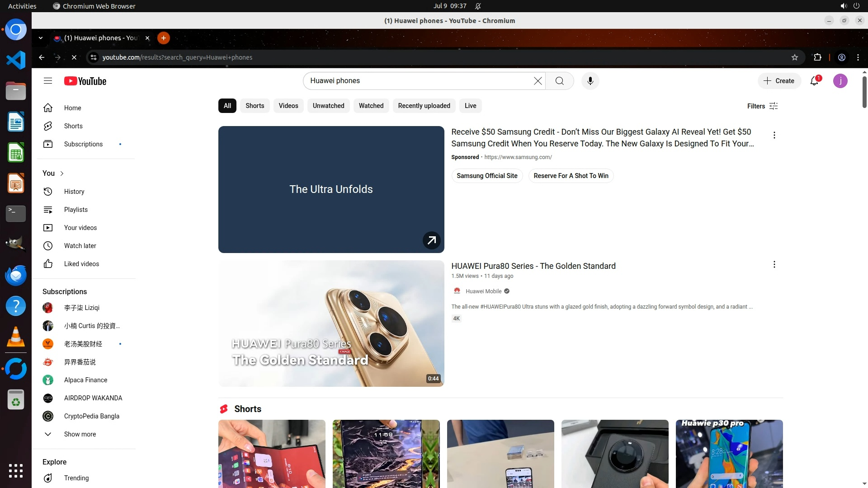This screenshot has height=488, width=868.
Task: Open the Filters options icon
Action: tap(774, 106)
